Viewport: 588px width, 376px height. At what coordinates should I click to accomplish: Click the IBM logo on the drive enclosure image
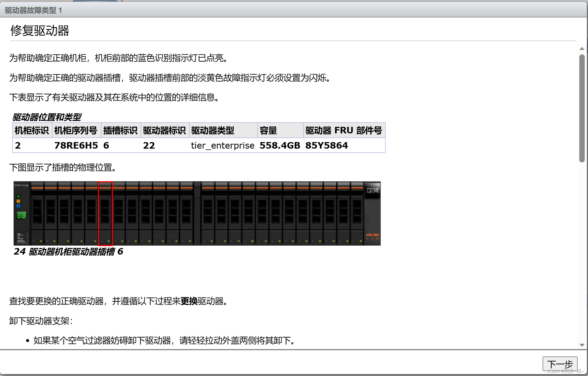pyautogui.click(x=372, y=190)
